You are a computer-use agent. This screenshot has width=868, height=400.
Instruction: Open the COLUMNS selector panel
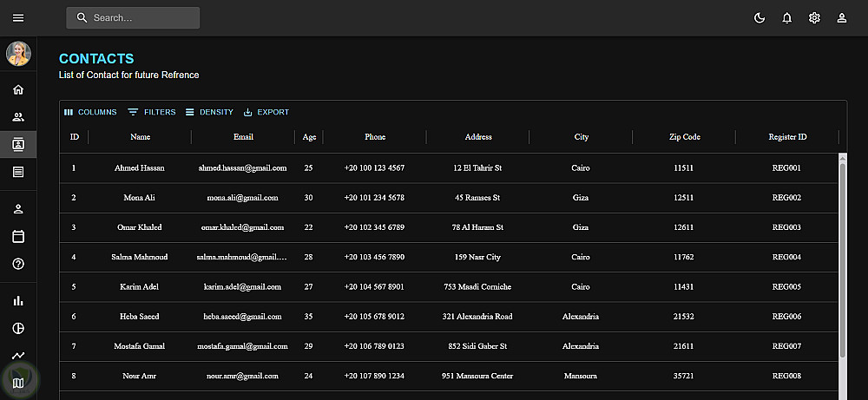[90, 112]
